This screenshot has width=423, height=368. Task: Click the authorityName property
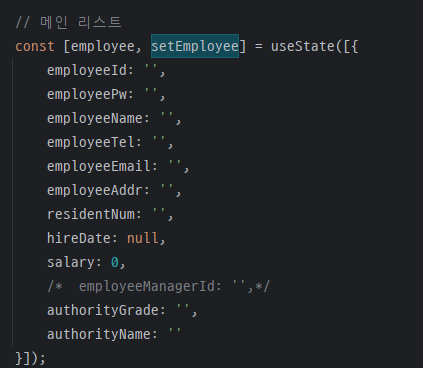click(x=99, y=334)
